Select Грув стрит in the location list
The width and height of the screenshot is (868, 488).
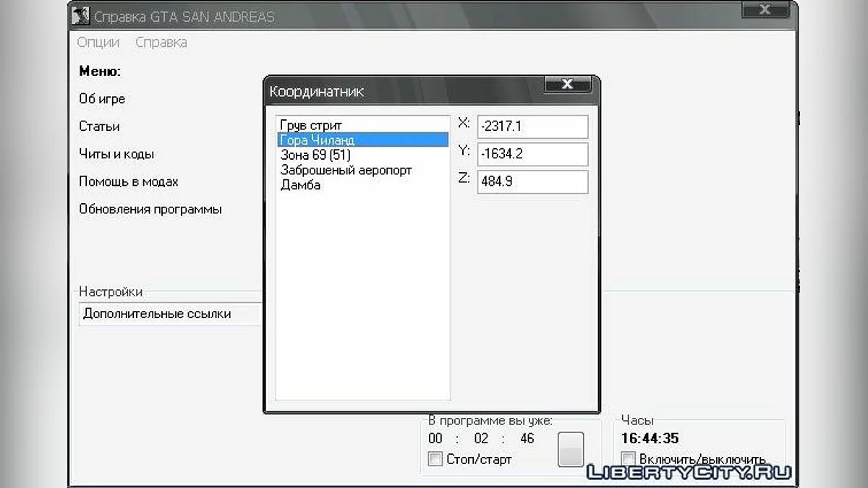(311, 125)
